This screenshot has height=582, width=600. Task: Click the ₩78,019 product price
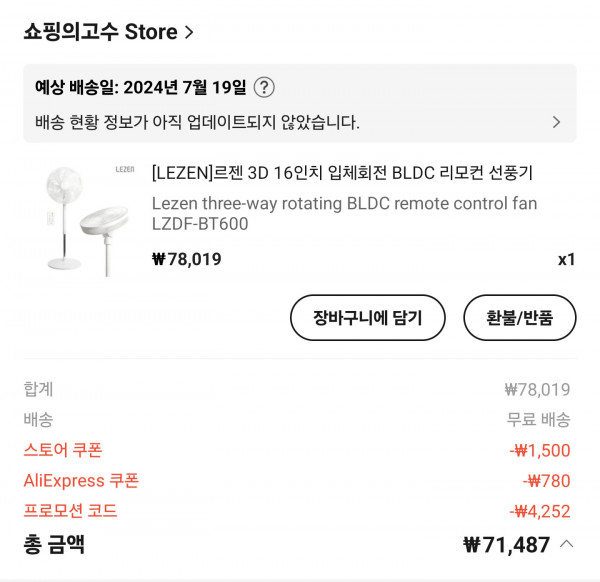coord(187,260)
